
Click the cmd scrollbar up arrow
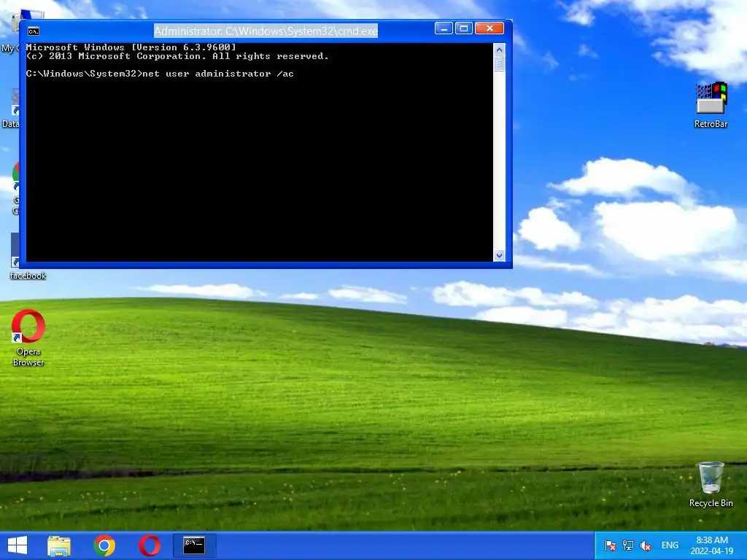(499, 50)
